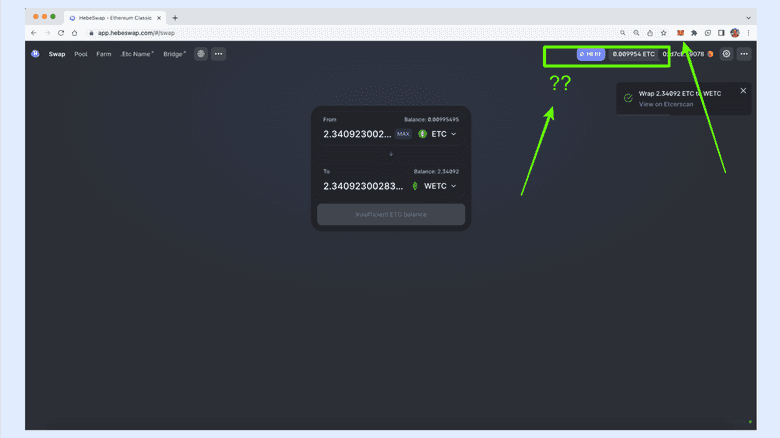Expand the WETC token dropdown
Screen dimensions: 780x438
click(x=435, y=186)
